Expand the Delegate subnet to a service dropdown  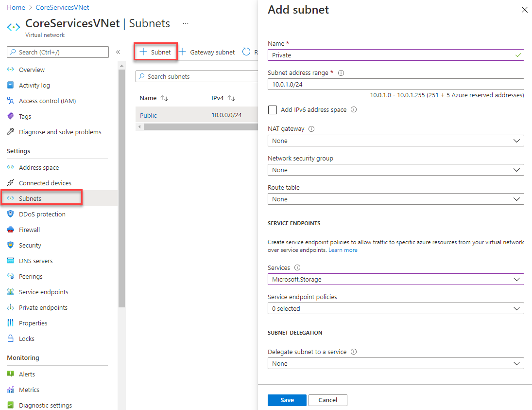(x=396, y=363)
